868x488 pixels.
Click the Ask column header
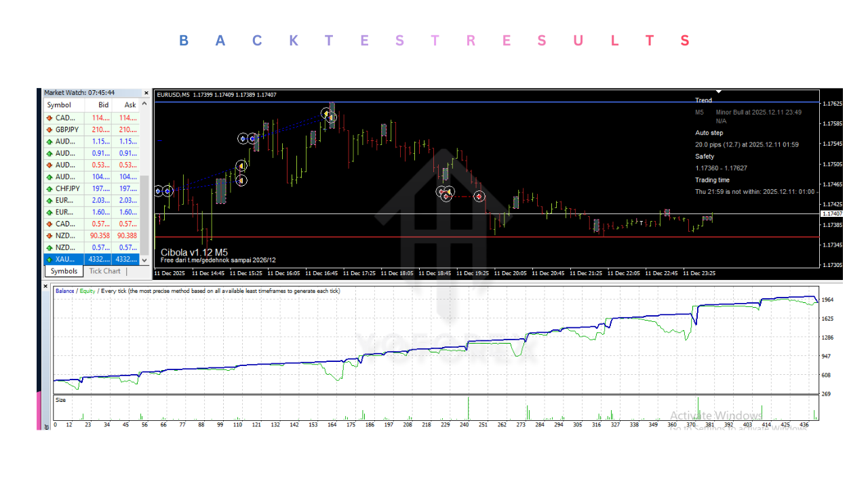tap(130, 105)
